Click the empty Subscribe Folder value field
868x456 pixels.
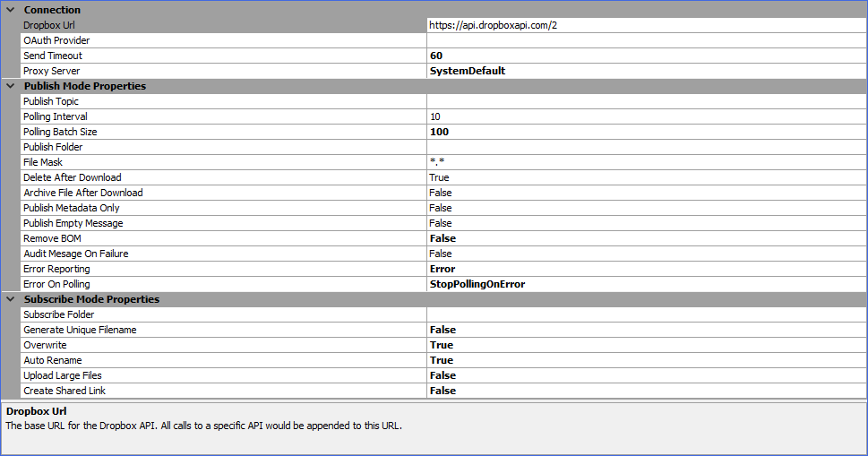pyautogui.click(x=646, y=314)
